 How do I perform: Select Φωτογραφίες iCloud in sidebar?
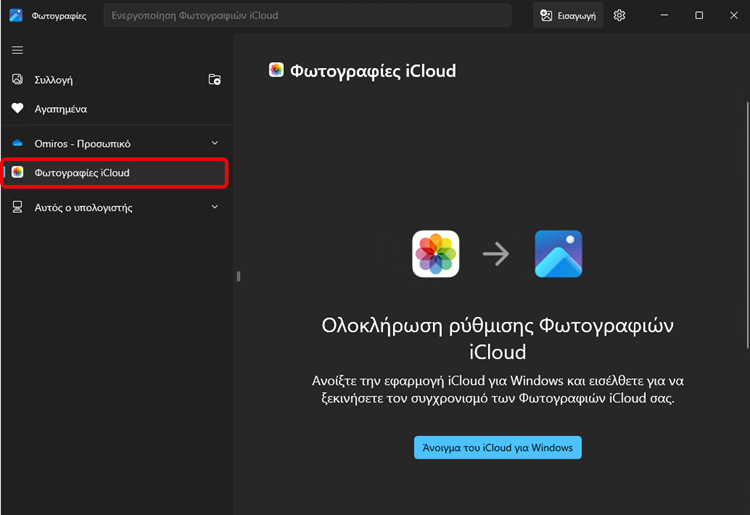[115, 173]
